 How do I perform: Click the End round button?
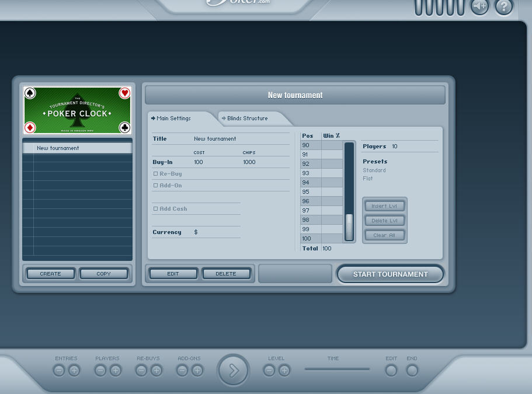[x=412, y=371]
